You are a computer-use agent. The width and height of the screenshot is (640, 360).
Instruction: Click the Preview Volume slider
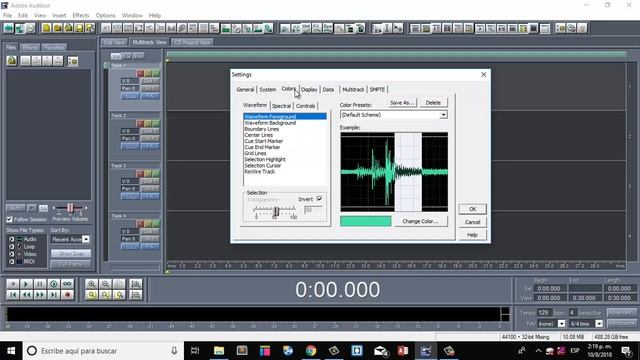click(70, 208)
